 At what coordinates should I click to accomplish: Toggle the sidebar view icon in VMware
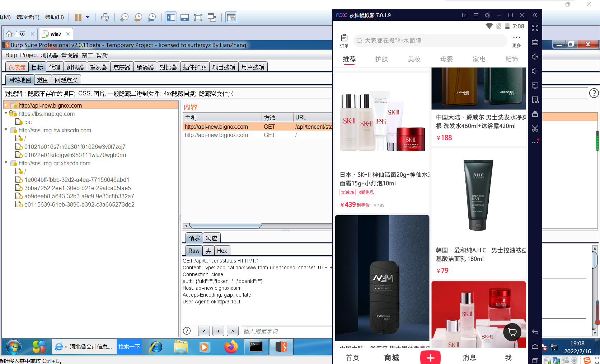click(171, 17)
